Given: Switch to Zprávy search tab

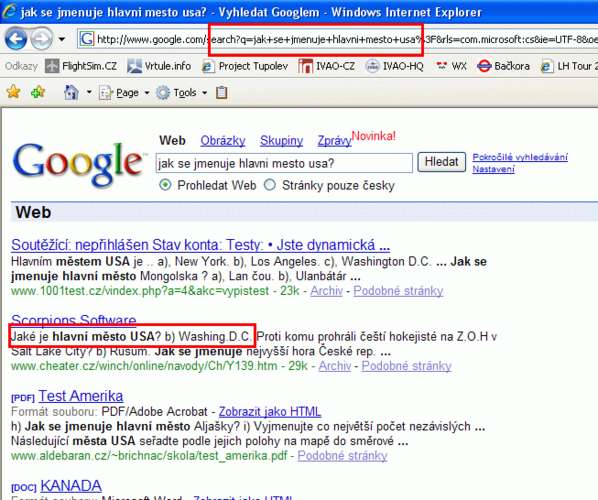Looking at the screenshot, I should (x=334, y=141).
